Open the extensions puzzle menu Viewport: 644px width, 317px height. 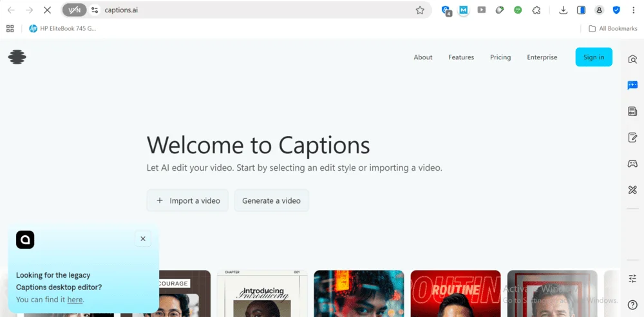coord(536,10)
